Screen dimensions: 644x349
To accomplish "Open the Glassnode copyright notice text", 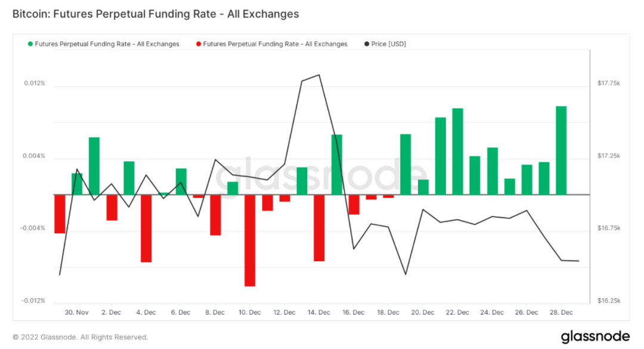I will pyautogui.click(x=80, y=337).
